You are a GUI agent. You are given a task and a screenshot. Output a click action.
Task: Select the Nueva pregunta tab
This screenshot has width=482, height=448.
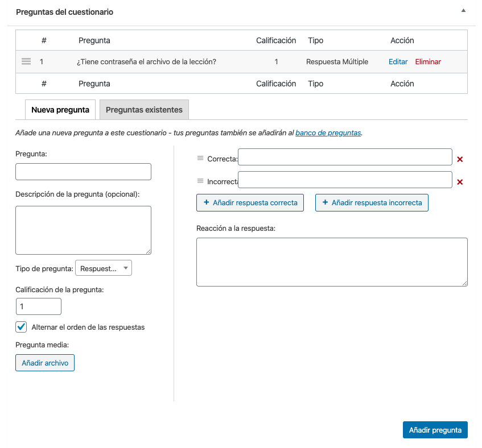tap(60, 110)
